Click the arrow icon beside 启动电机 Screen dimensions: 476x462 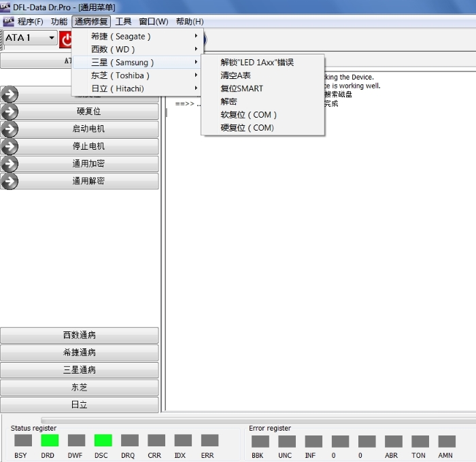(10, 129)
